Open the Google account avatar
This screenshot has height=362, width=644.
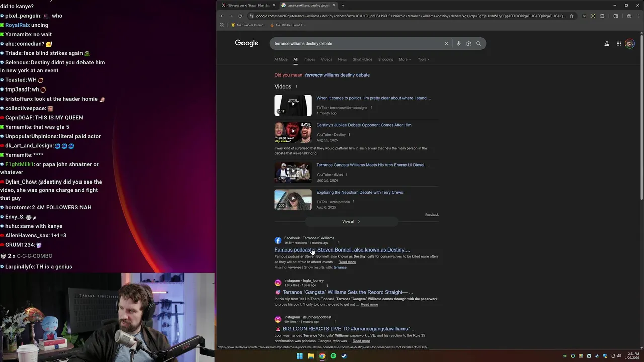pyautogui.click(x=630, y=44)
